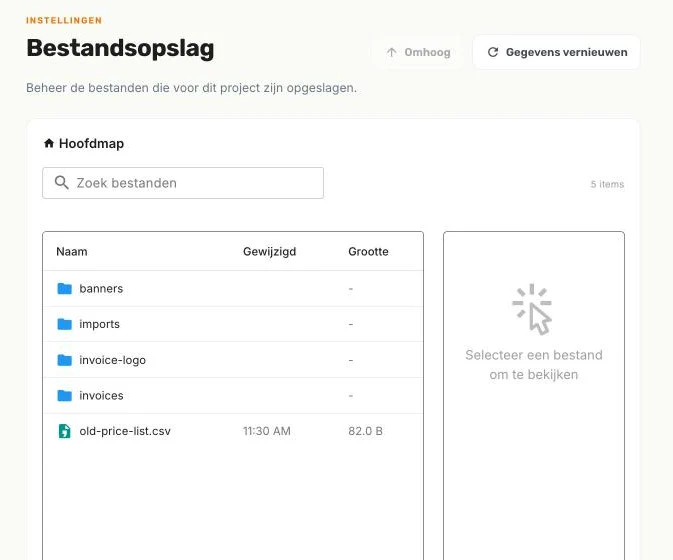
Task: Click the 82.0 B file size
Action: (x=365, y=431)
